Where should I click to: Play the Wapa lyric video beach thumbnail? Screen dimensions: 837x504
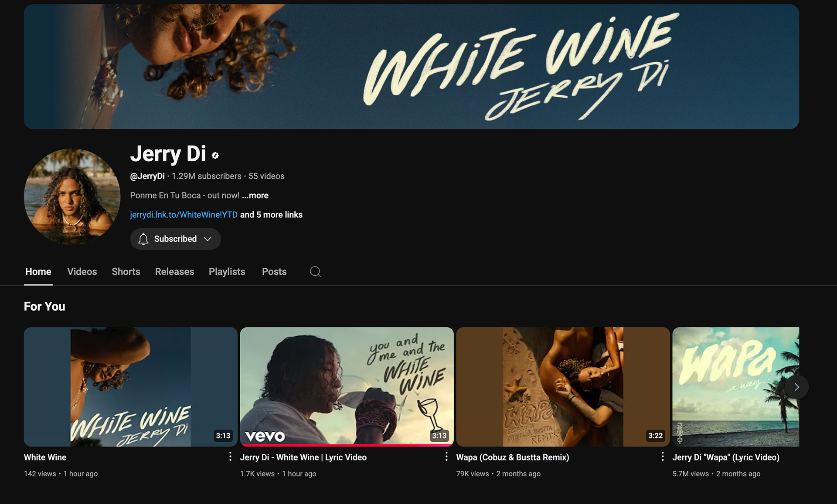[736, 387]
